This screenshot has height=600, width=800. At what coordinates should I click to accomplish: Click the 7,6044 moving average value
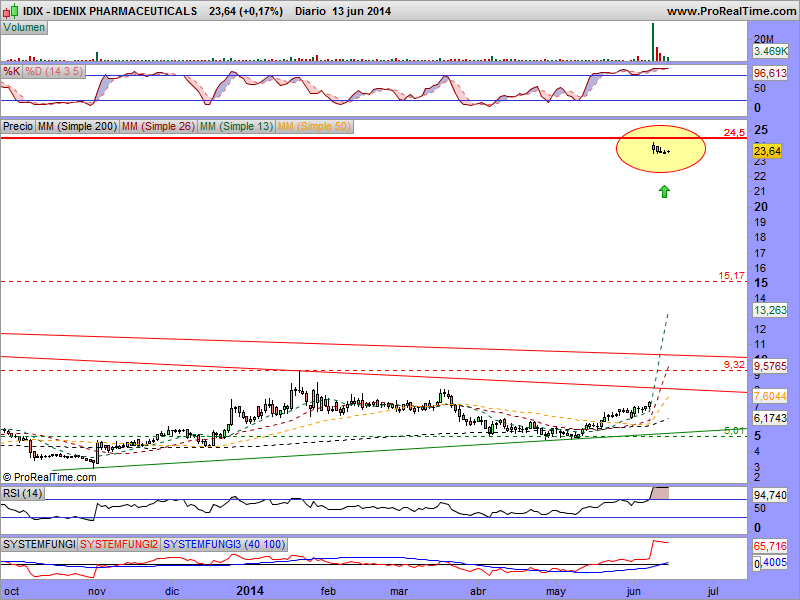click(770, 396)
